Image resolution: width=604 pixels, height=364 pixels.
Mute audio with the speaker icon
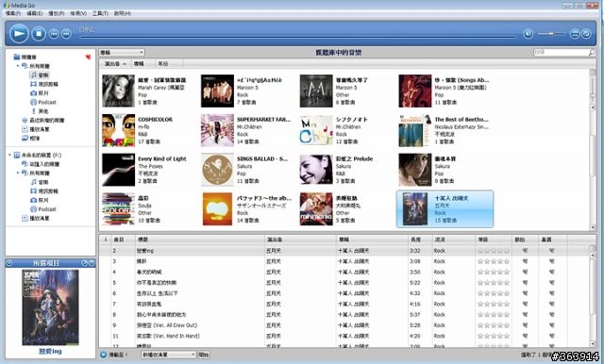528,34
